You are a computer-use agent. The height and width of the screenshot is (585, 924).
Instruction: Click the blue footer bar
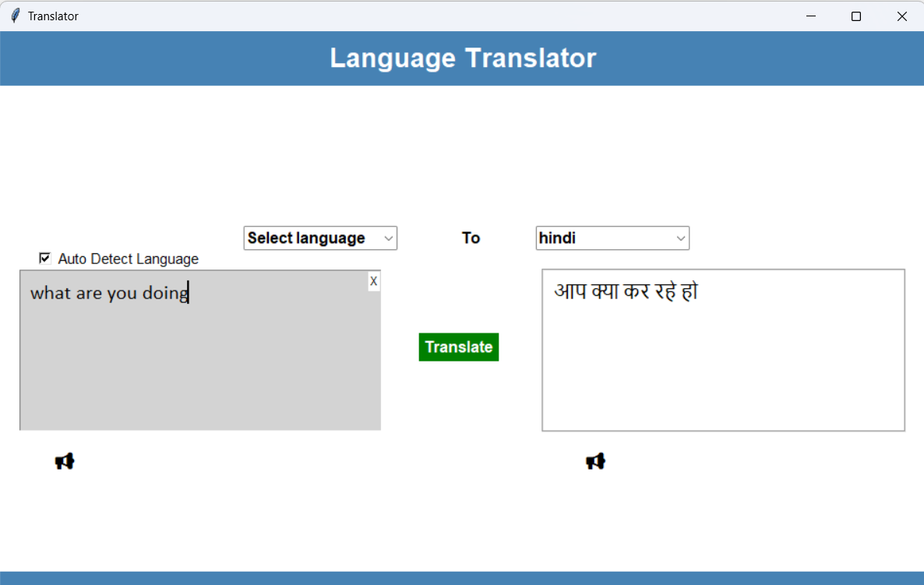(x=462, y=578)
